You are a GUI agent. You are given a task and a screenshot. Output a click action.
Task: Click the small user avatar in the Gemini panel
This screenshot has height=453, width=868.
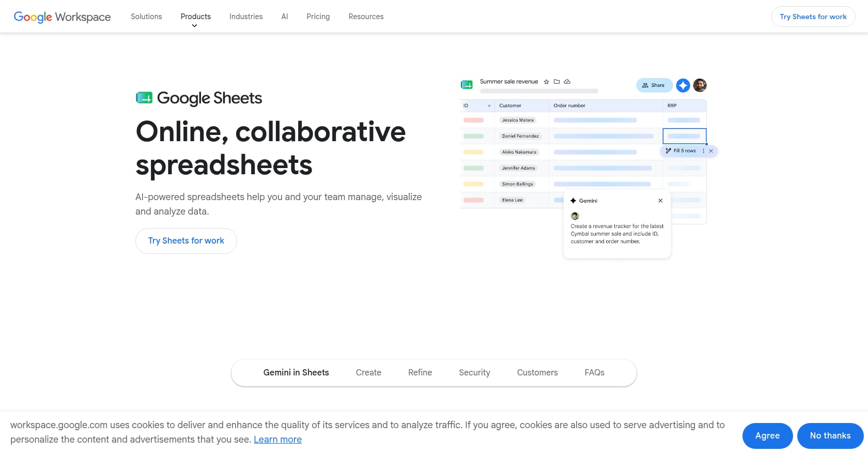[575, 216]
